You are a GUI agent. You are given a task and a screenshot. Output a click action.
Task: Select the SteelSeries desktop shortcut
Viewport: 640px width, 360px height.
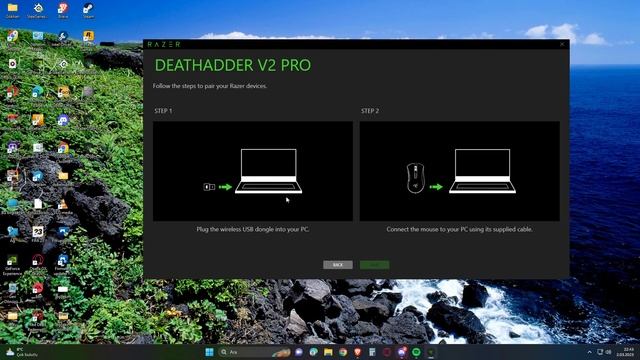click(38, 11)
